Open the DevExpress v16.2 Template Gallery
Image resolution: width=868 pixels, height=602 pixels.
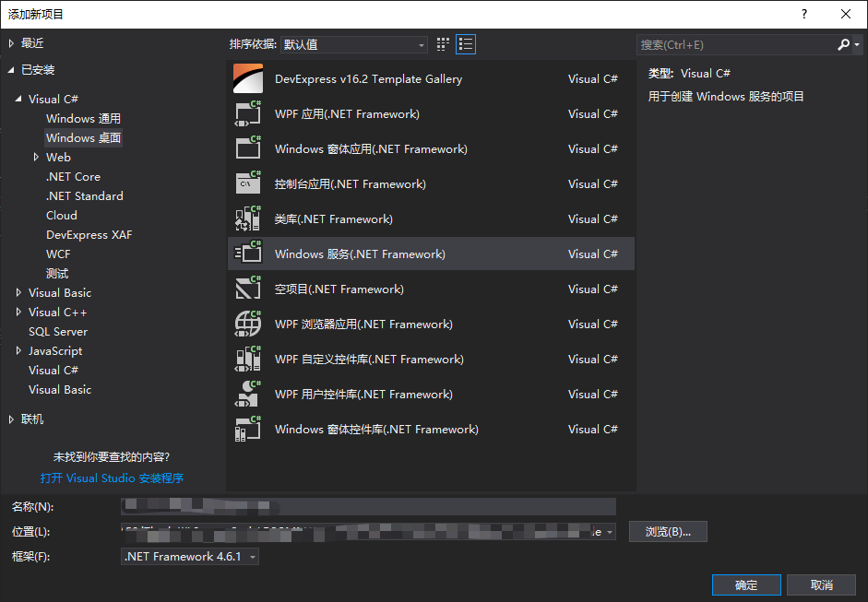[368, 78]
